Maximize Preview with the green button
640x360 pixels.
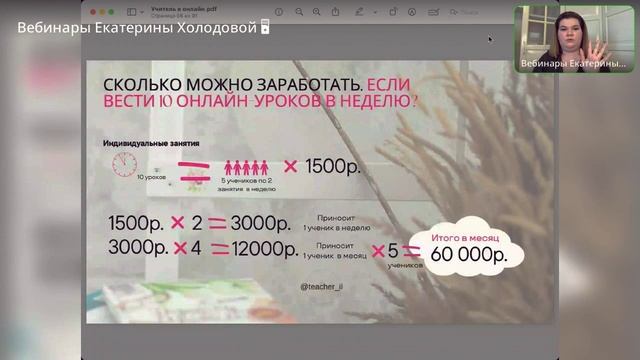click(111, 12)
